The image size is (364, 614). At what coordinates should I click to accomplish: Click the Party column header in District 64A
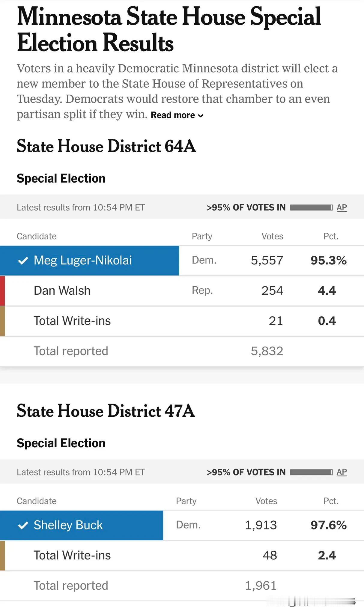point(202,236)
